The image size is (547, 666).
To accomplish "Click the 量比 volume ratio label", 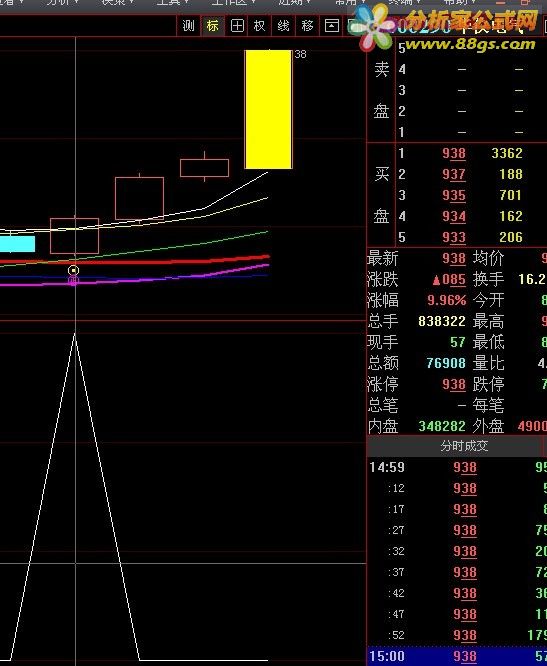I will coord(488,363).
